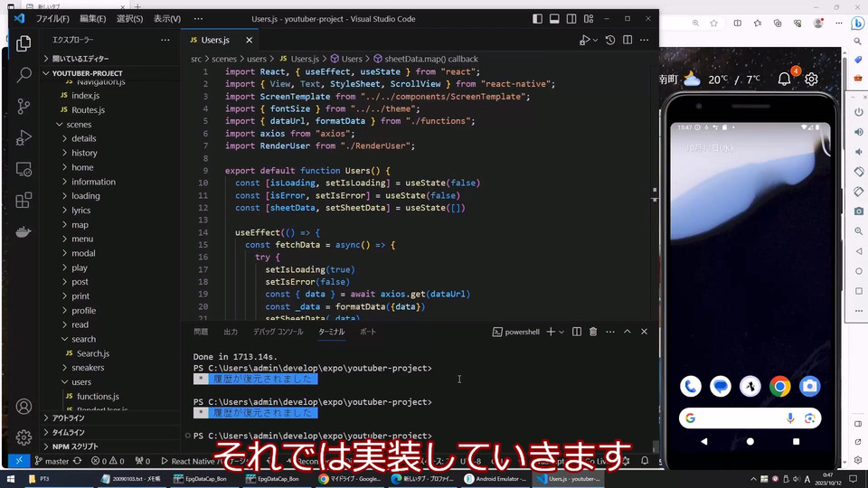Open Run and Debug view

coord(24,137)
